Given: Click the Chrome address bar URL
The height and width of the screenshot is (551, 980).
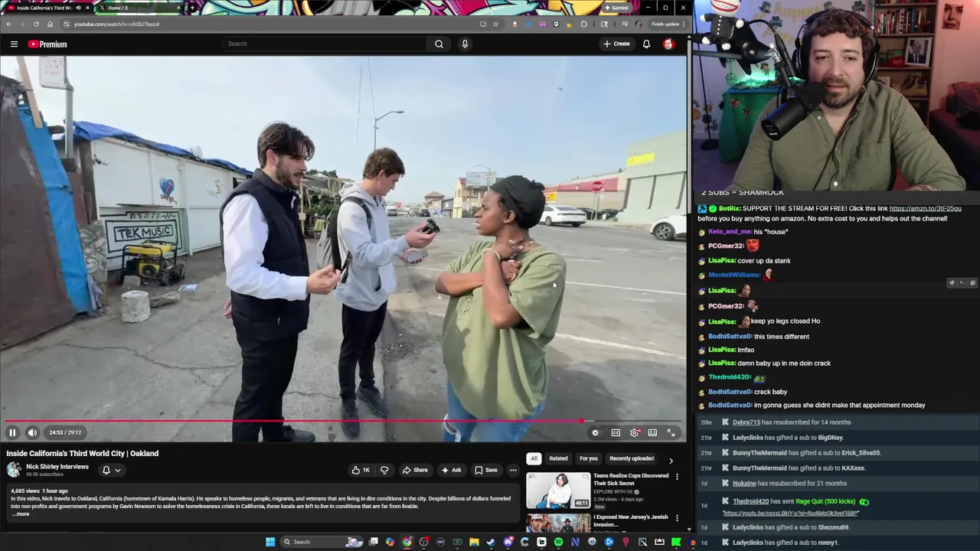Looking at the screenshot, I should 116,24.
